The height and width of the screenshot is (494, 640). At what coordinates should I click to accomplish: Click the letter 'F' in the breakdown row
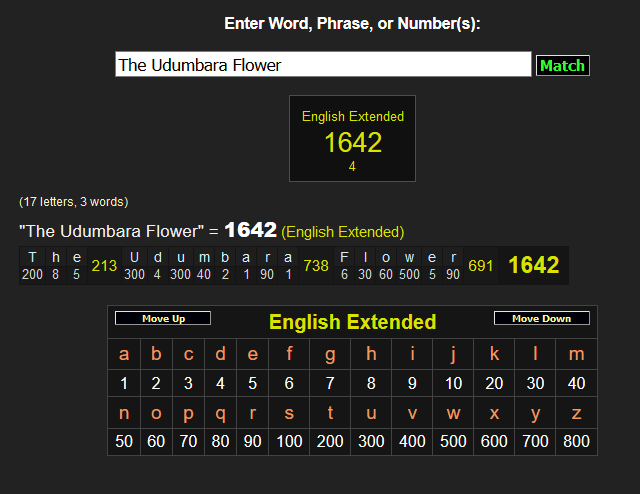pos(345,257)
